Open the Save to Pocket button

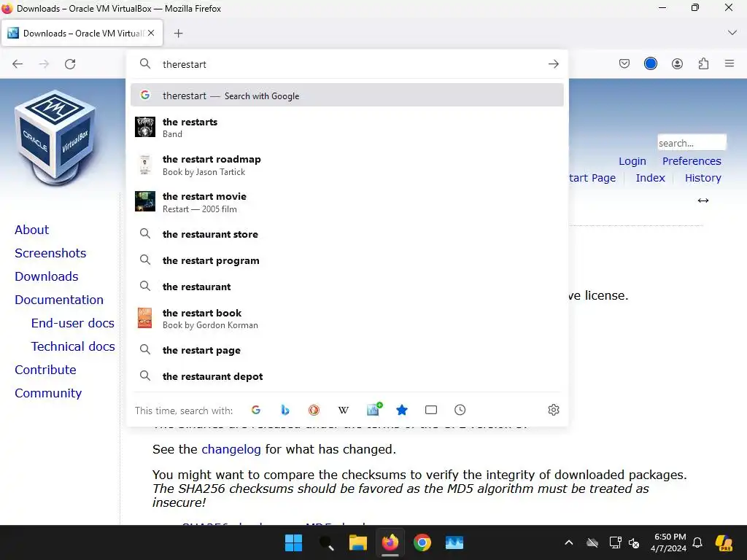[624, 64]
